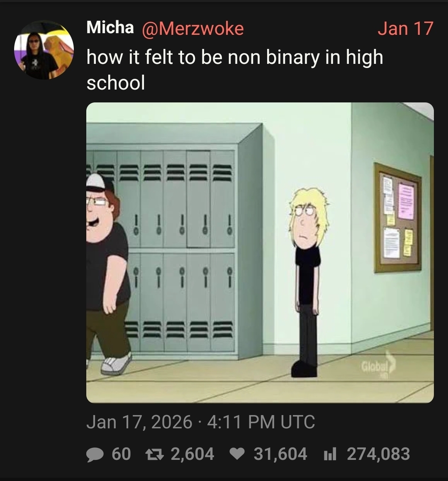Open the @Merzwoke handle link
The width and height of the screenshot is (448, 481).
pyautogui.click(x=193, y=29)
